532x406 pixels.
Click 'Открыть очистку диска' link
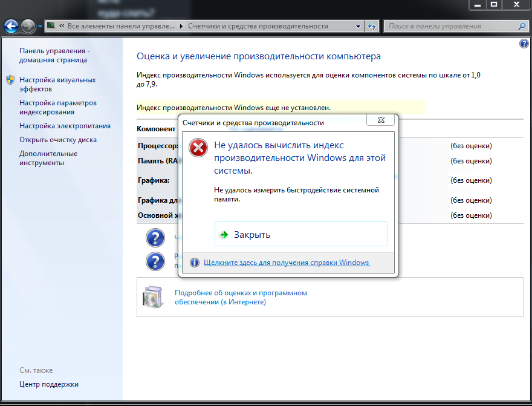(x=57, y=140)
